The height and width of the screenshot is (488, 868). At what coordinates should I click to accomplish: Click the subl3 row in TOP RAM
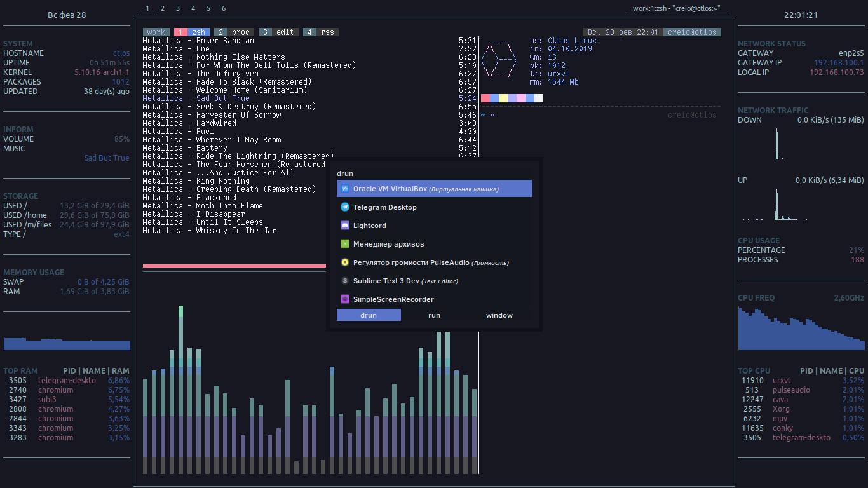coord(67,400)
